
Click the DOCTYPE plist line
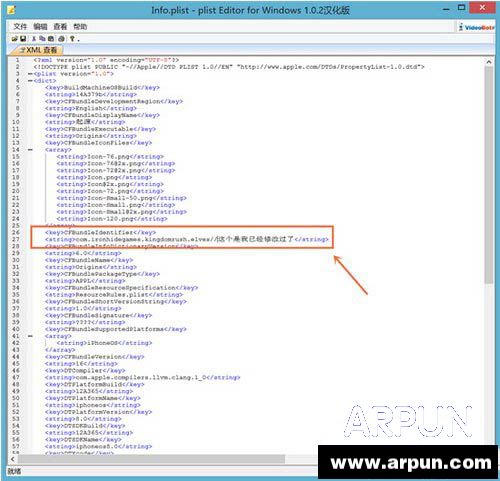pyautogui.click(x=229, y=67)
